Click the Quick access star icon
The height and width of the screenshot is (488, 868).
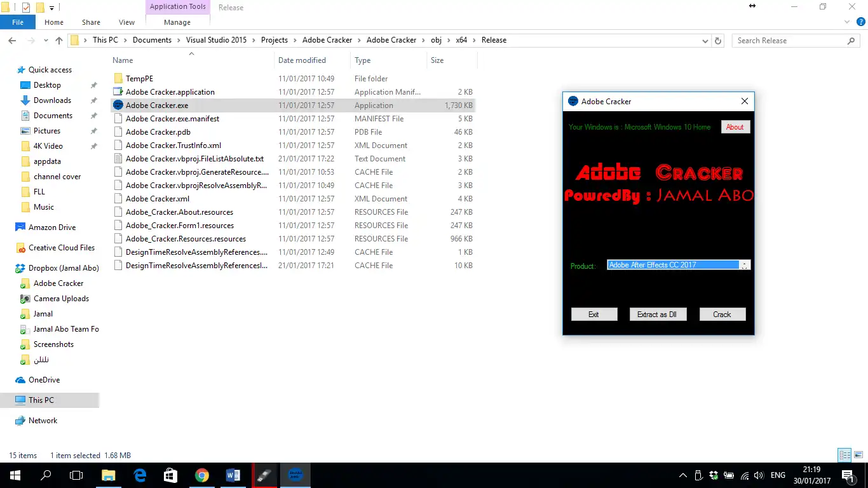click(21, 70)
